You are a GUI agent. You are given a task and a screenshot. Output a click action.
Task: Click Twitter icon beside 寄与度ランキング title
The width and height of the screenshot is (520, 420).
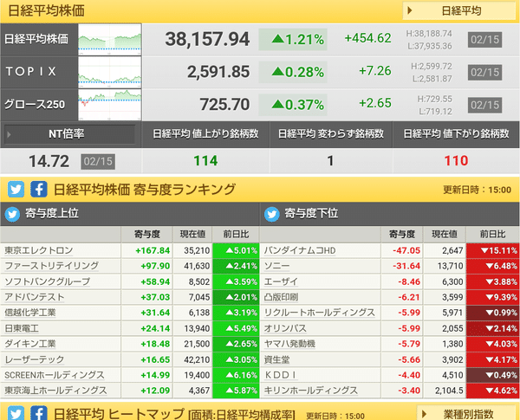pyautogui.click(x=16, y=190)
